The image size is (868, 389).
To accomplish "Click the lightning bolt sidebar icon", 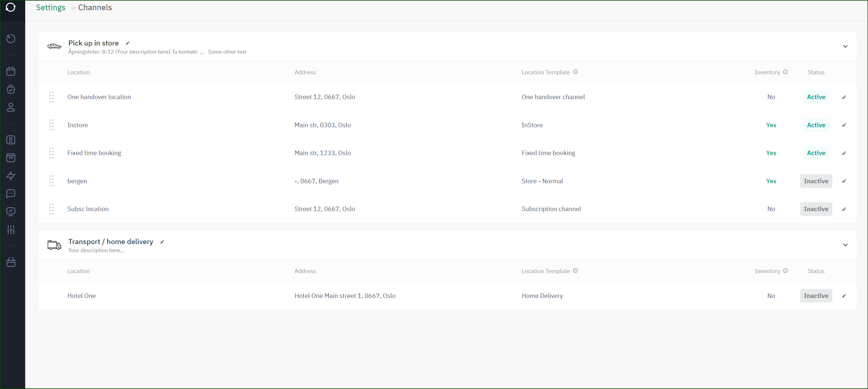I will pos(11,176).
